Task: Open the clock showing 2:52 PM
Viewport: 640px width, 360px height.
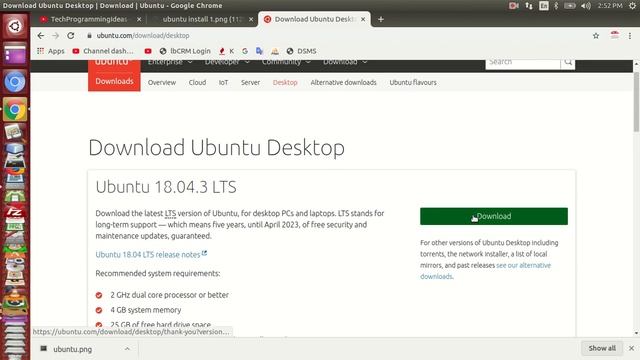Action: click(x=610, y=6)
